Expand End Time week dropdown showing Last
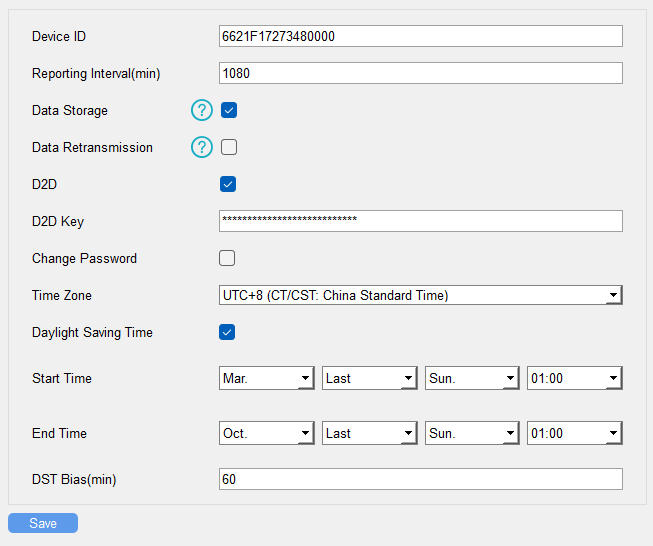Screen dimensions: 653x546 coord(369,434)
